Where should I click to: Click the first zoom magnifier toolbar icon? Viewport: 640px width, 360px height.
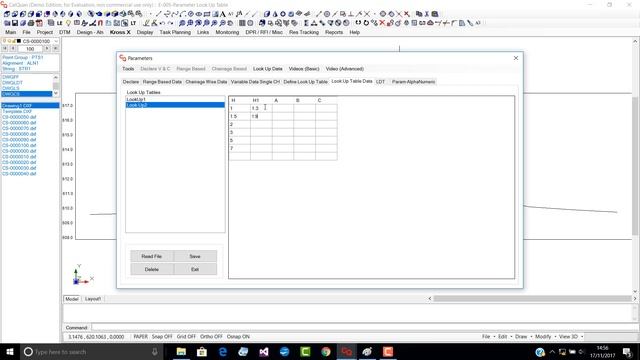[182, 23]
